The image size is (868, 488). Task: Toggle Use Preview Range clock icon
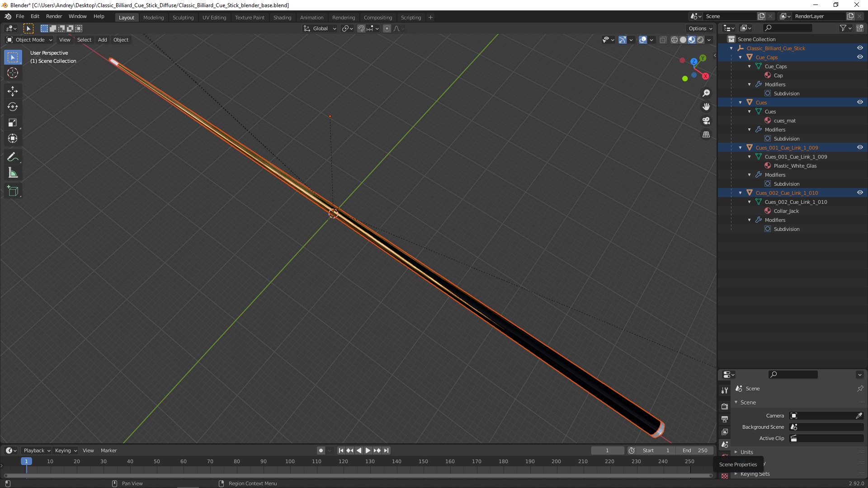point(632,450)
